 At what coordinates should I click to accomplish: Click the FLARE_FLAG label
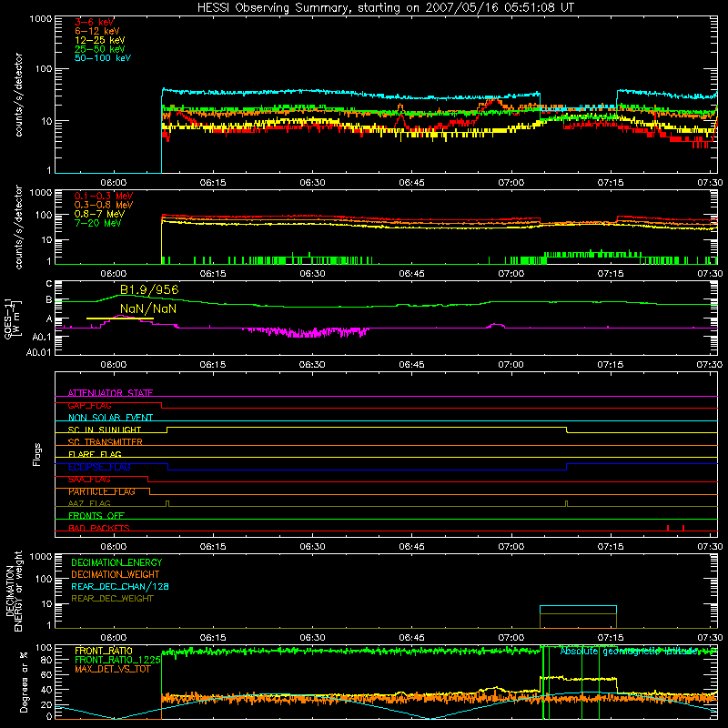95,454
